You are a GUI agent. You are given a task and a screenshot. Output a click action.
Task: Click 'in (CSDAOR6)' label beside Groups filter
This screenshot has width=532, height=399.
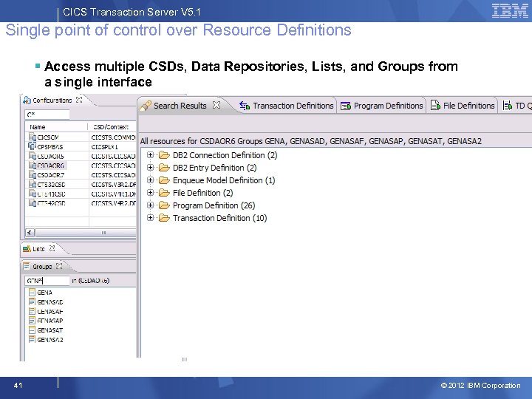(x=91, y=281)
